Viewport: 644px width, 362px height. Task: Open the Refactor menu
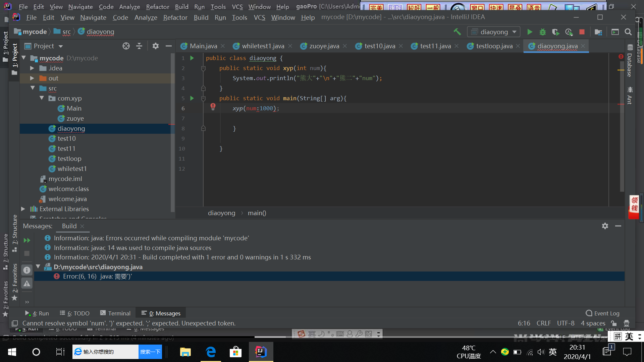click(x=175, y=17)
